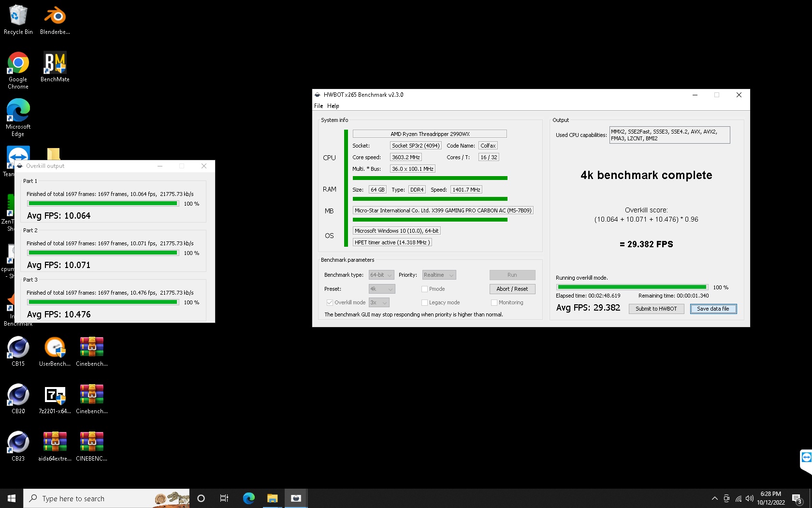Open File Explorer from taskbar

[273, 498]
